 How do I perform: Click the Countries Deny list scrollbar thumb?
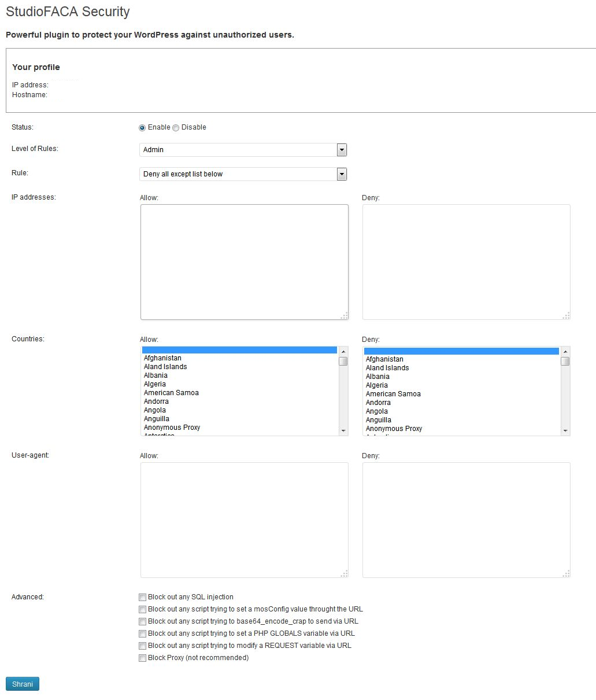565,361
